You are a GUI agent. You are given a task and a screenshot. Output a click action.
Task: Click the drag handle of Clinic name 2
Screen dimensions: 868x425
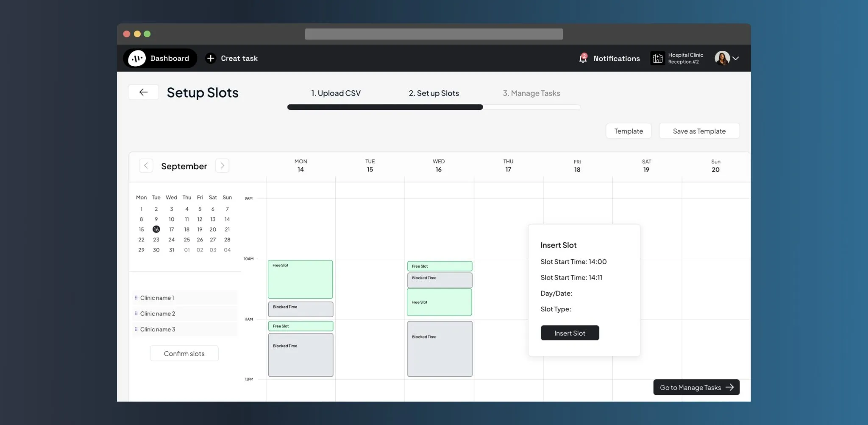pyautogui.click(x=136, y=313)
